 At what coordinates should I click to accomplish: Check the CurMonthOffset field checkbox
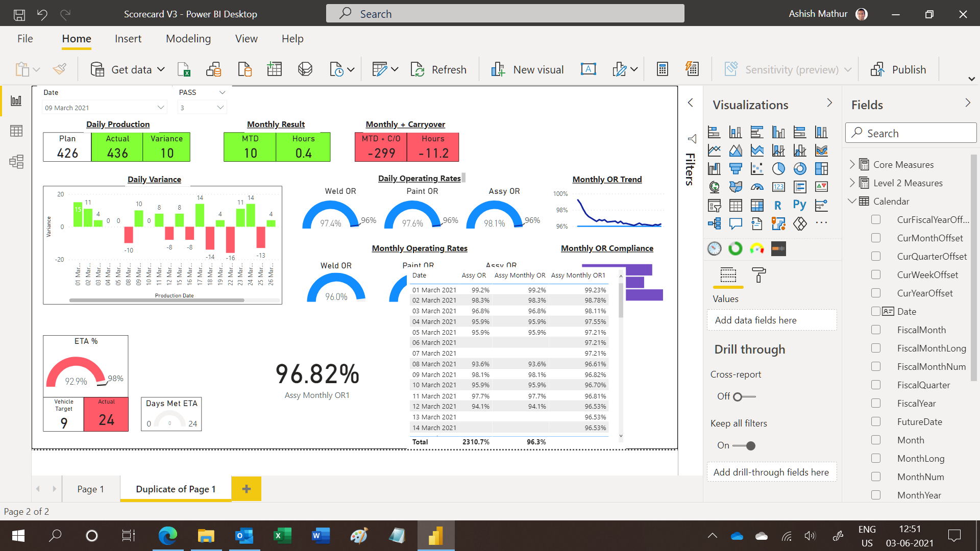[876, 238]
